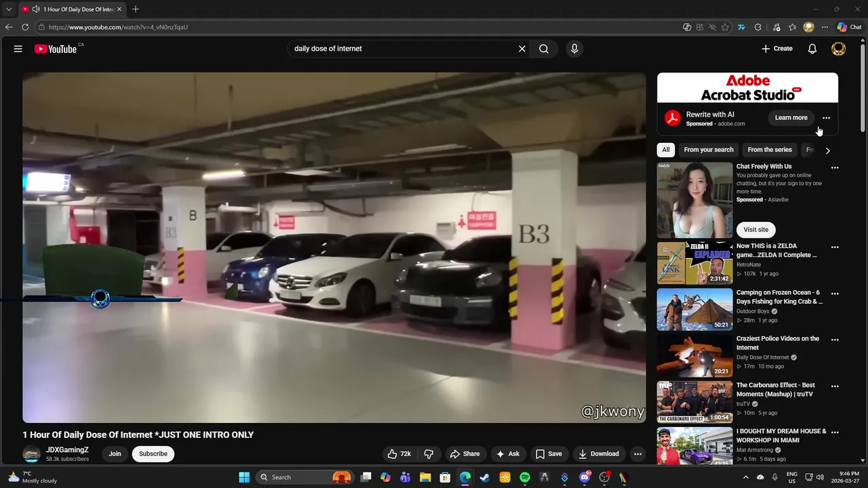Open browser Extensions puzzle icon

pos(758,27)
